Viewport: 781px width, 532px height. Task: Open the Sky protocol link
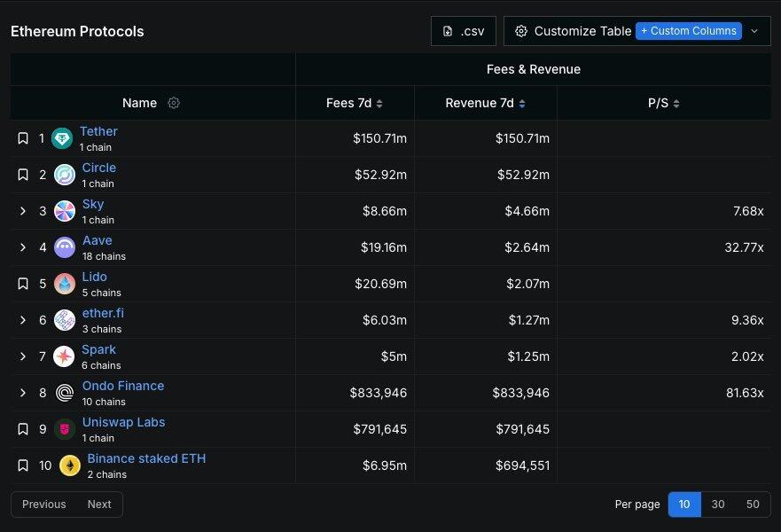click(93, 204)
